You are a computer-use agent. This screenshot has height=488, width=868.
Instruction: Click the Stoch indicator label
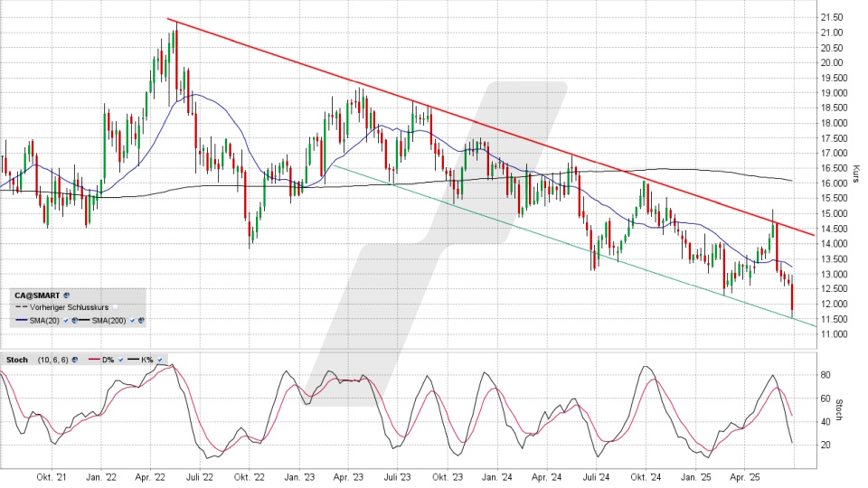pos(17,360)
